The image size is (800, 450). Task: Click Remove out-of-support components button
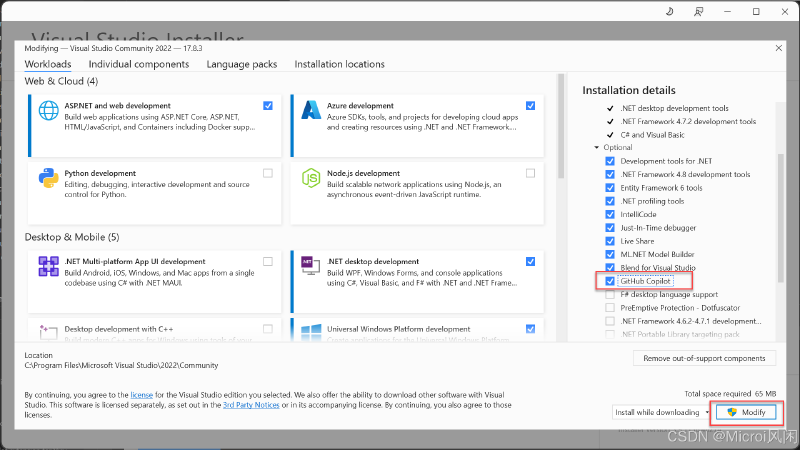704,358
